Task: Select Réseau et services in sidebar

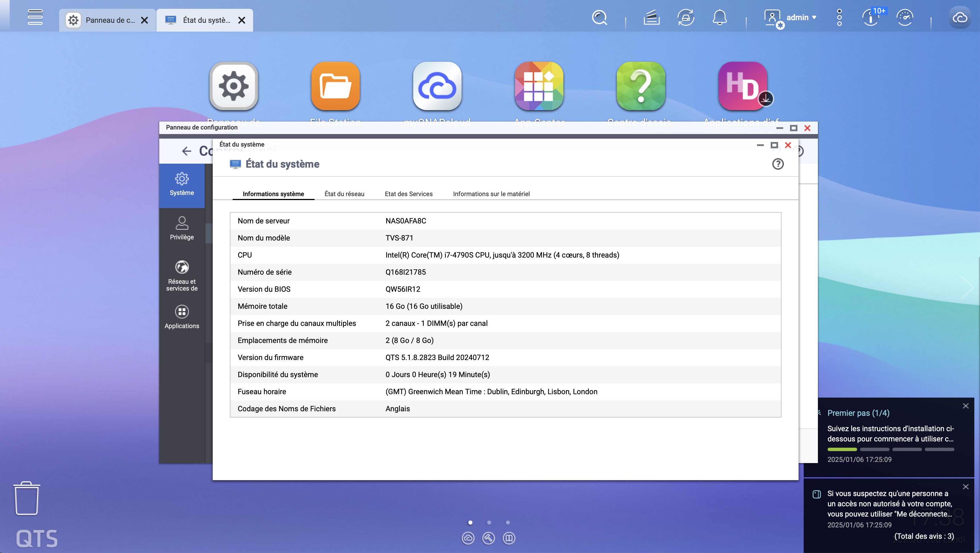Action: pyautogui.click(x=182, y=276)
